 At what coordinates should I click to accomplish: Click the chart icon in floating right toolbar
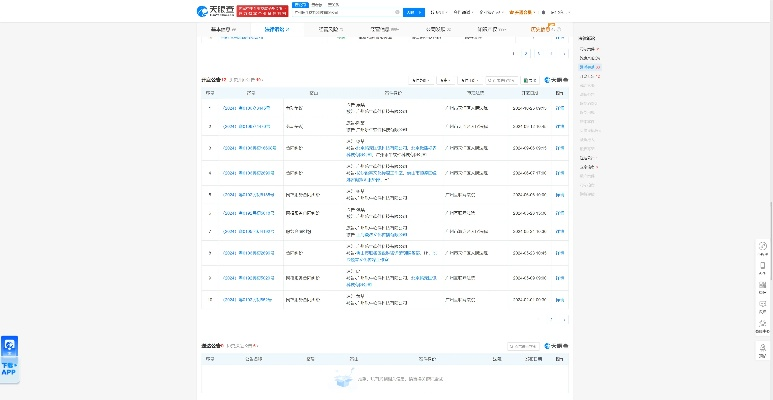tap(763, 287)
